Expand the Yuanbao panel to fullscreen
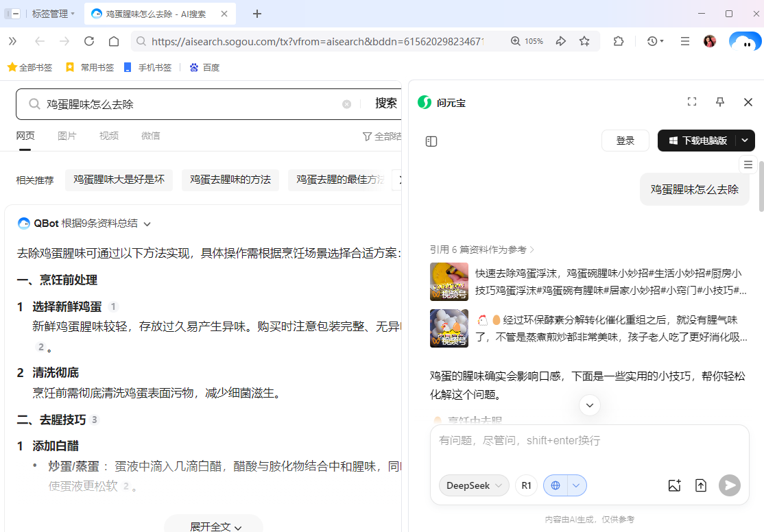 pyautogui.click(x=691, y=101)
